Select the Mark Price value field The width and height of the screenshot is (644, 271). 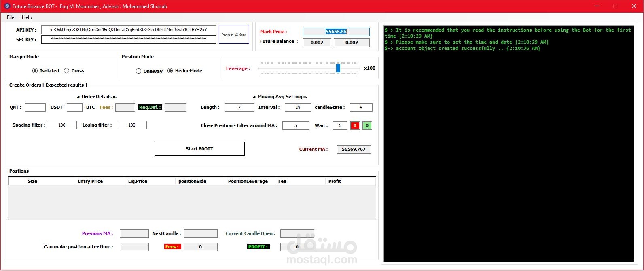(x=336, y=32)
